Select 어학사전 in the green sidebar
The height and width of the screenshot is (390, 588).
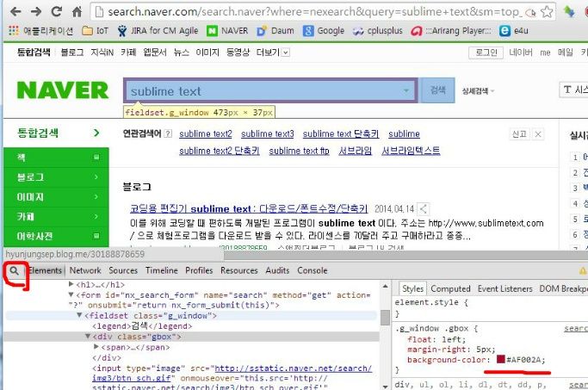[56, 236]
